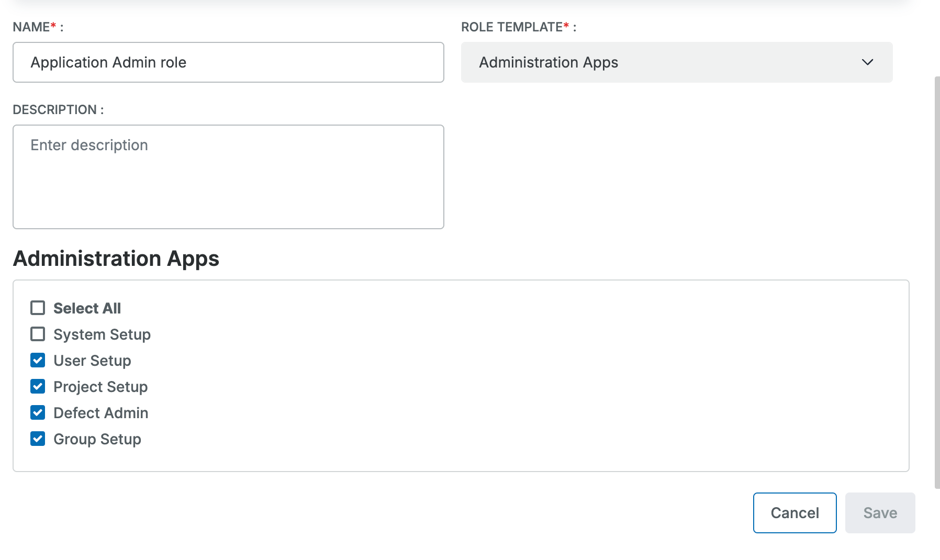Image resolution: width=940 pixels, height=560 pixels.
Task: Click the Defect Admin label text
Action: [x=101, y=413]
